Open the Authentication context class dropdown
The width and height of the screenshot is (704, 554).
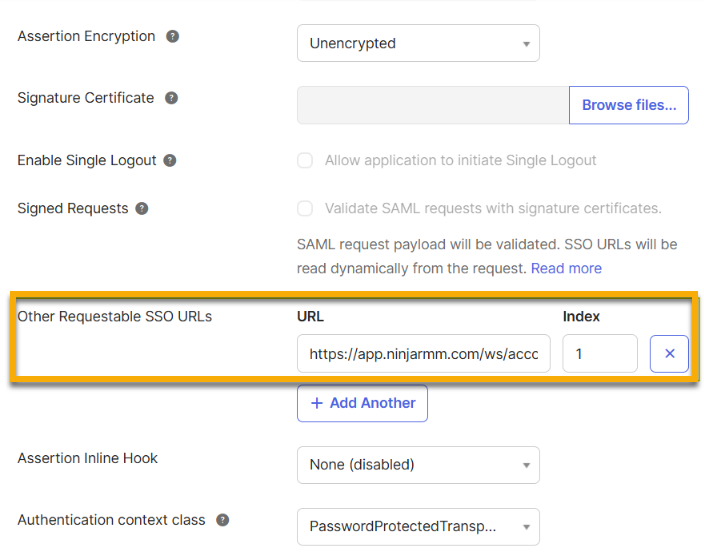(x=418, y=527)
